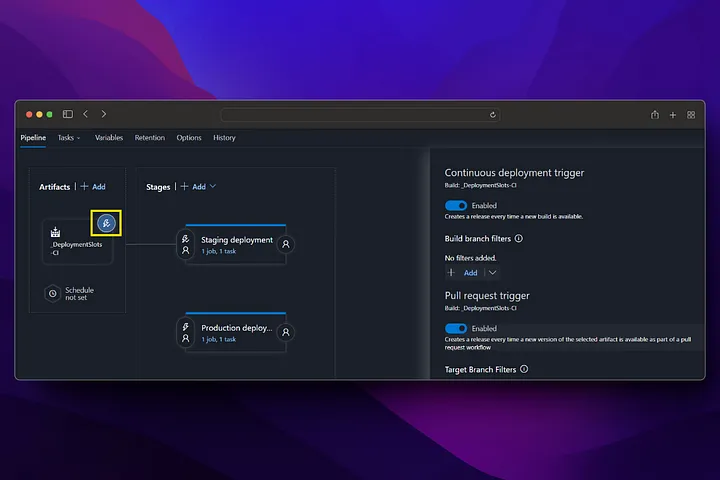
Task: Click the 'No filters added.' text
Action: [x=470, y=258]
